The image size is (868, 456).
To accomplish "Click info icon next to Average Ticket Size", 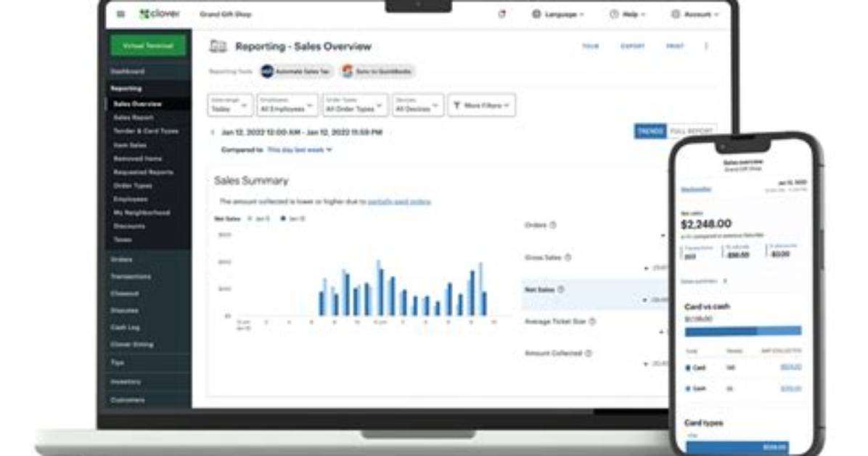I will [592, 322].
